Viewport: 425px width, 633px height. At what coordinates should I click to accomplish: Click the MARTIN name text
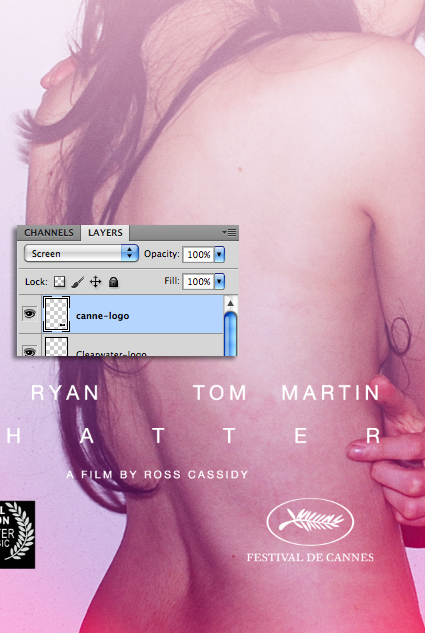331,392
